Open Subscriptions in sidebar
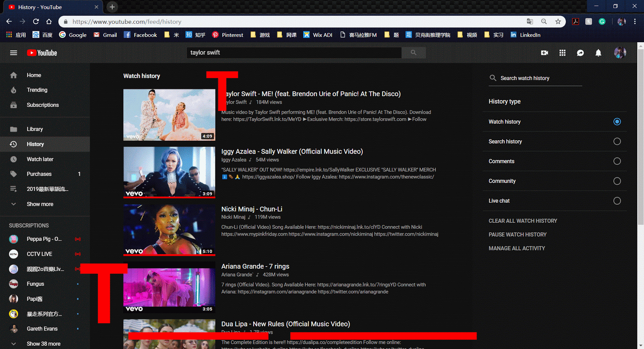 (x=45, y=105)
